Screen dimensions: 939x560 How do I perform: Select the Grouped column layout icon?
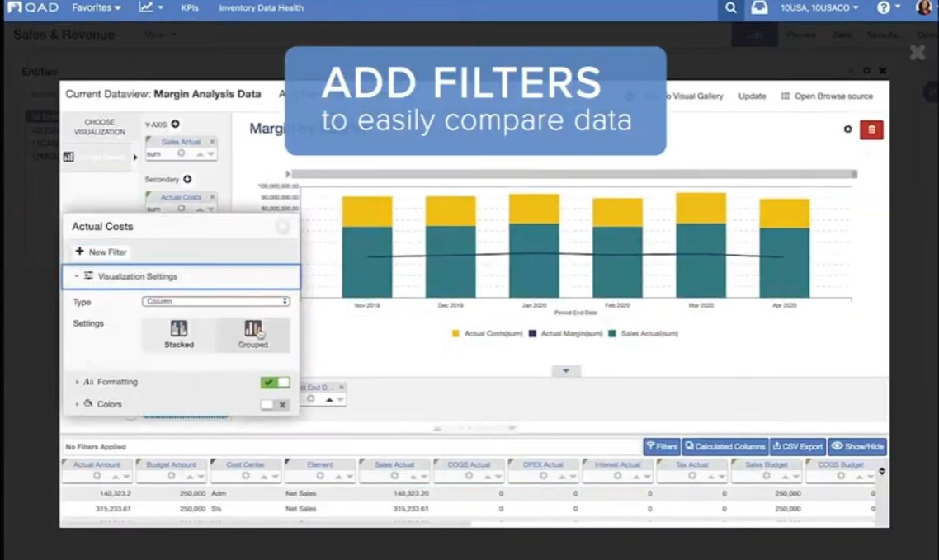pyautogui.click(x=253, y=329)
